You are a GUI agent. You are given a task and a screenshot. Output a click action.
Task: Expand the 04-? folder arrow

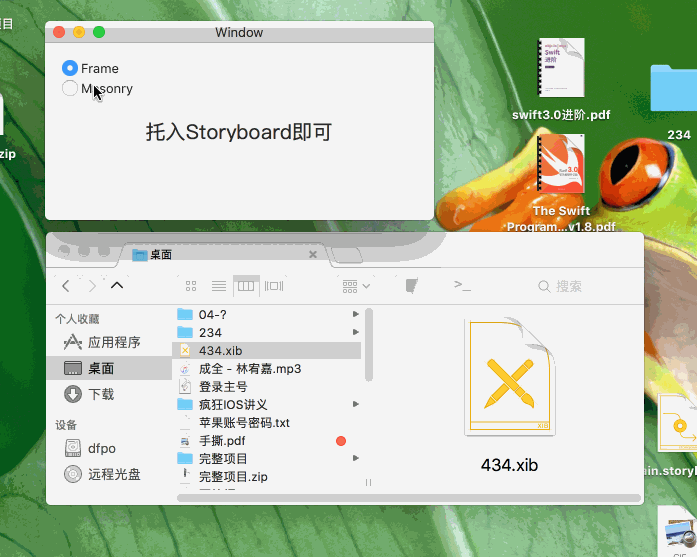pos(356,314)
